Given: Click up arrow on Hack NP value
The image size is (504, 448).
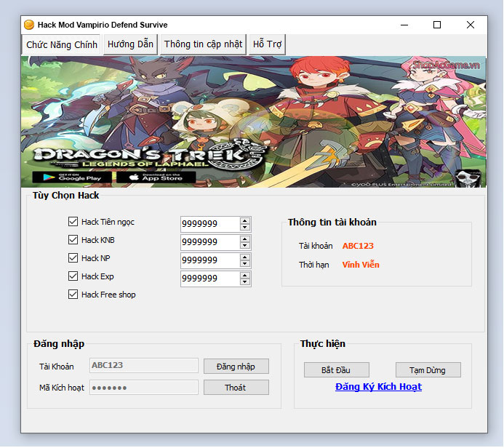Looking at the screenshot, I should pos(245,257).
